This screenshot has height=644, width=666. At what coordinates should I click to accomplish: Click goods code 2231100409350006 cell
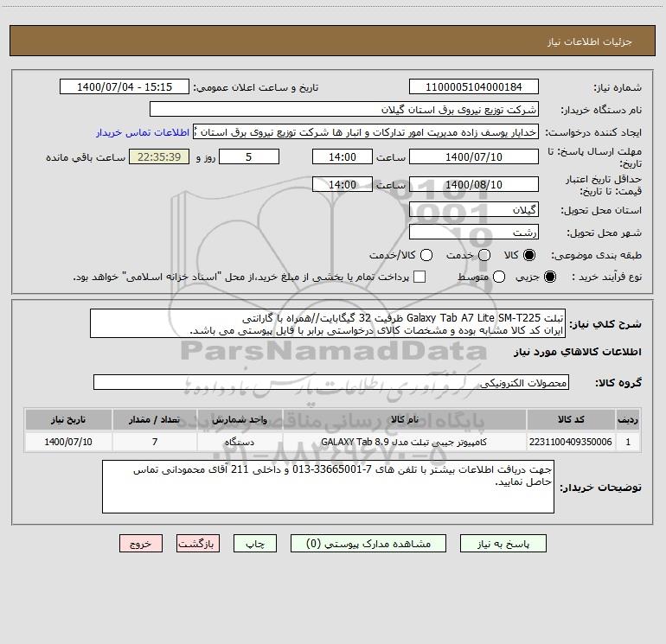[x=571, y=442]
